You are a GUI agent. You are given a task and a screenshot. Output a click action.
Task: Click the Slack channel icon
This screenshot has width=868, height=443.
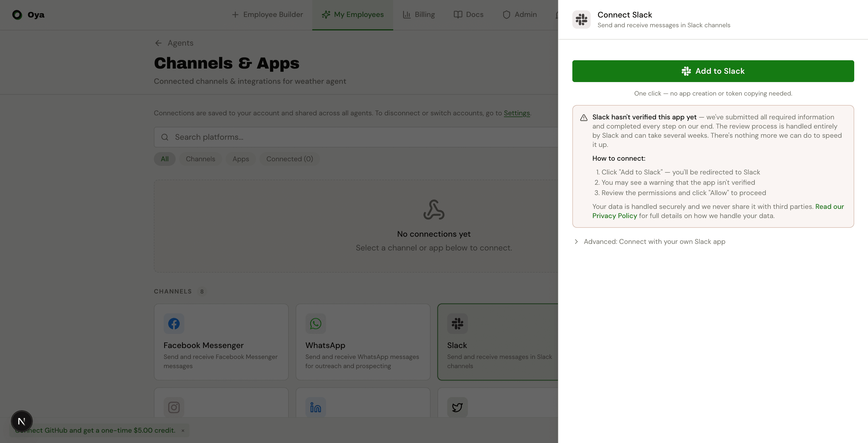tap(457, 323)
